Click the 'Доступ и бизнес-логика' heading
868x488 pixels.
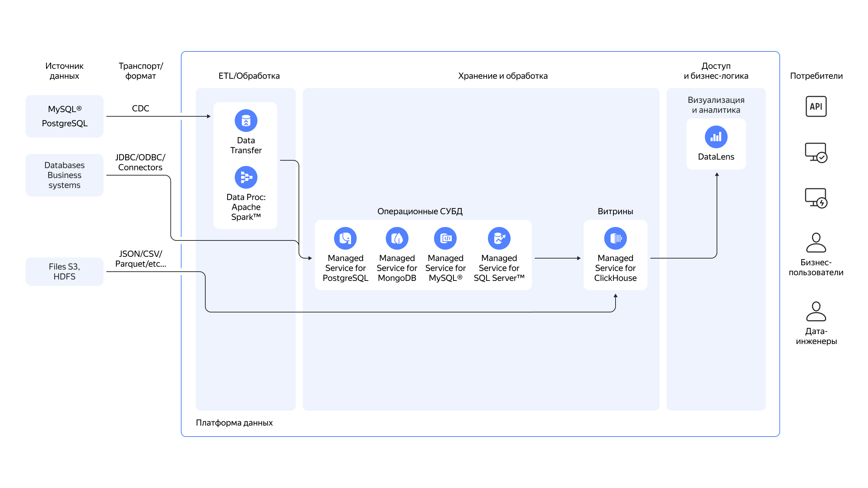click(716, 71)
